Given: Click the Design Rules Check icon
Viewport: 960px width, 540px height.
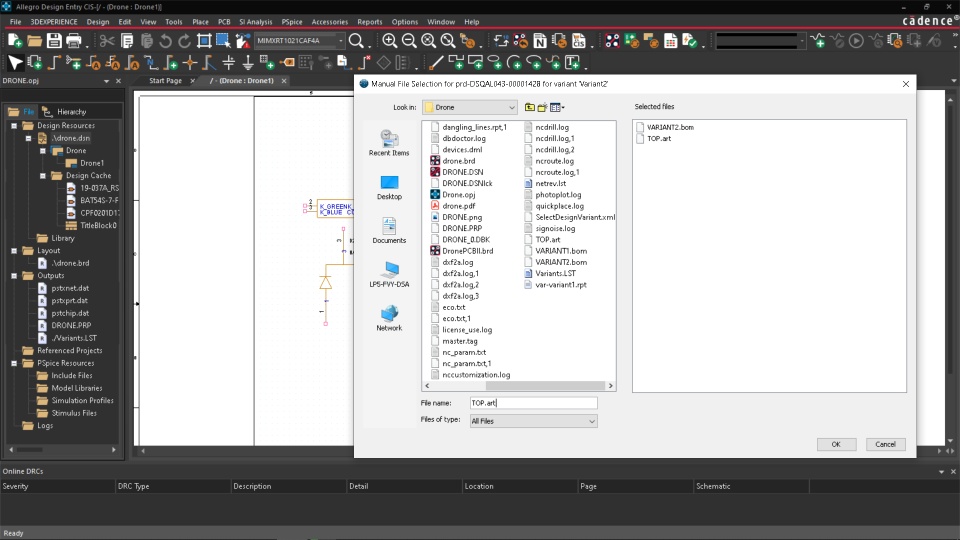Looking at the screenshot, I should [690, 41].
